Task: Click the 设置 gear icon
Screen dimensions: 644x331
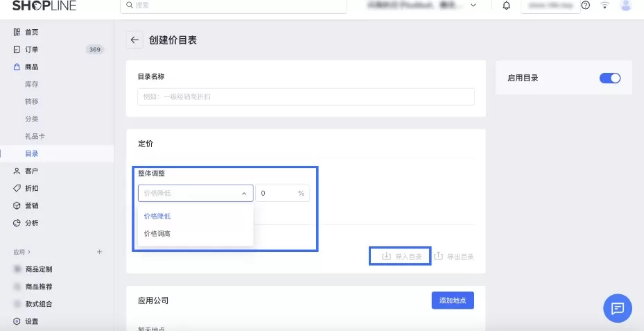Action: click(x=17, y=321)
